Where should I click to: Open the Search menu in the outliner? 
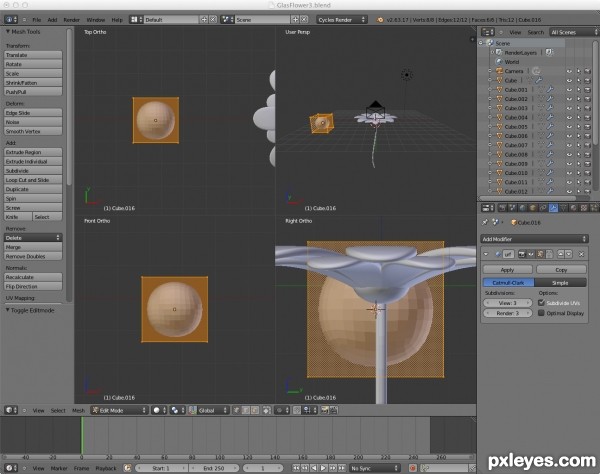point(535,32)
